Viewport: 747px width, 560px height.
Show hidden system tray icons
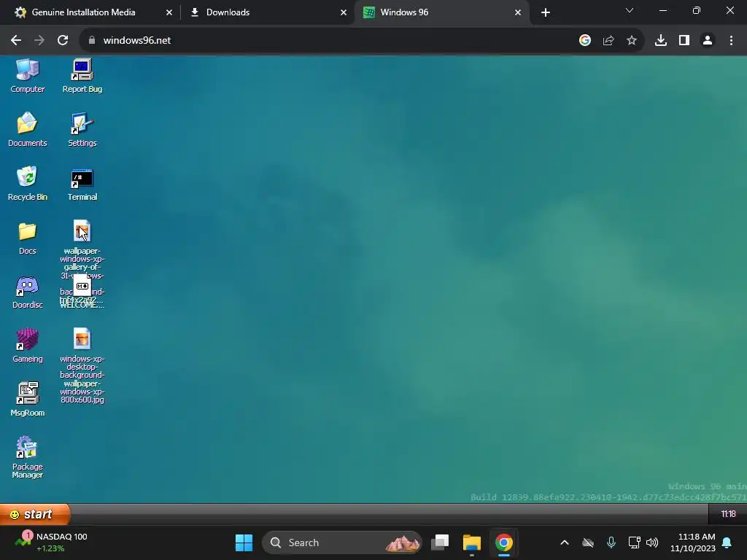pos(564,542)
